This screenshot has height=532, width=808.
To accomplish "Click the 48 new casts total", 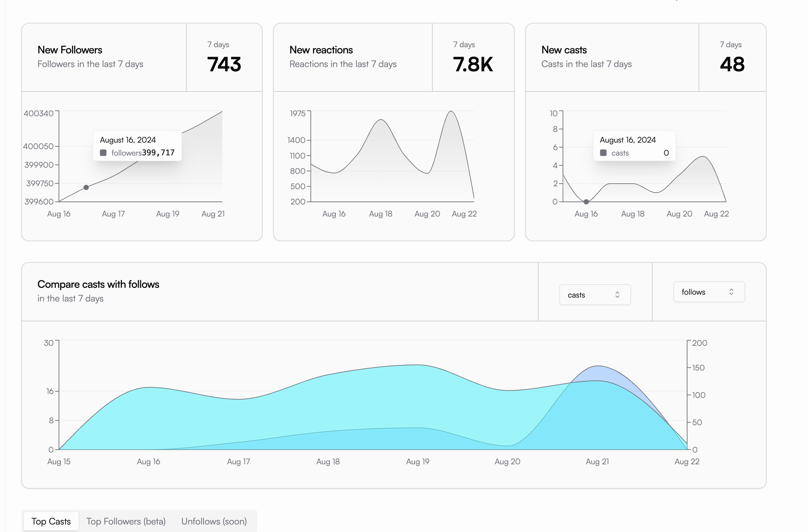I will 732,64.
